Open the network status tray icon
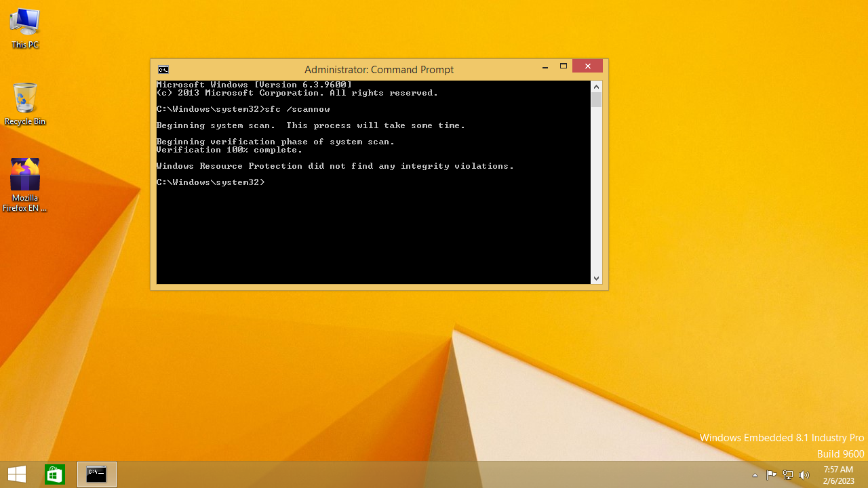The height and width of the screenshot is (488, 868). point(788,475)
